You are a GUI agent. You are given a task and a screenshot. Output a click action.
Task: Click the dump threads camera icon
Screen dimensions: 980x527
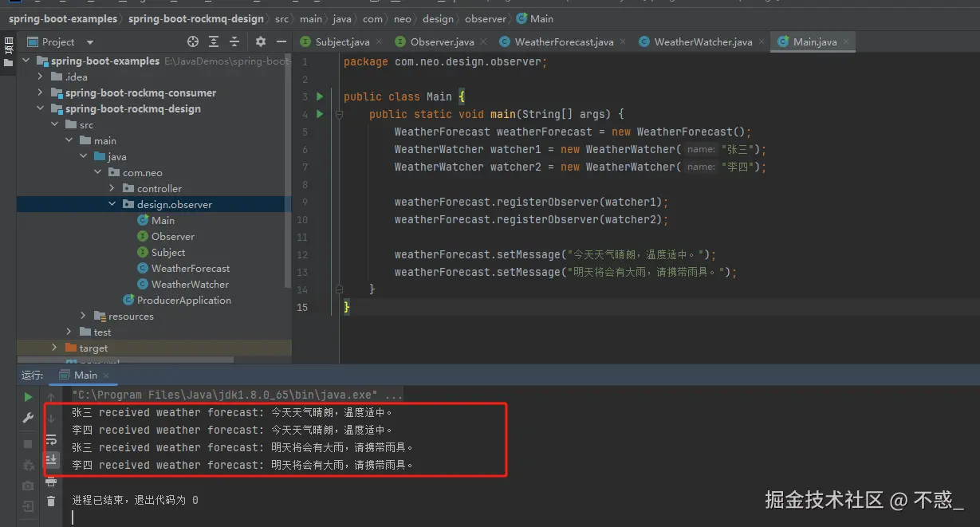coord(28,486)
